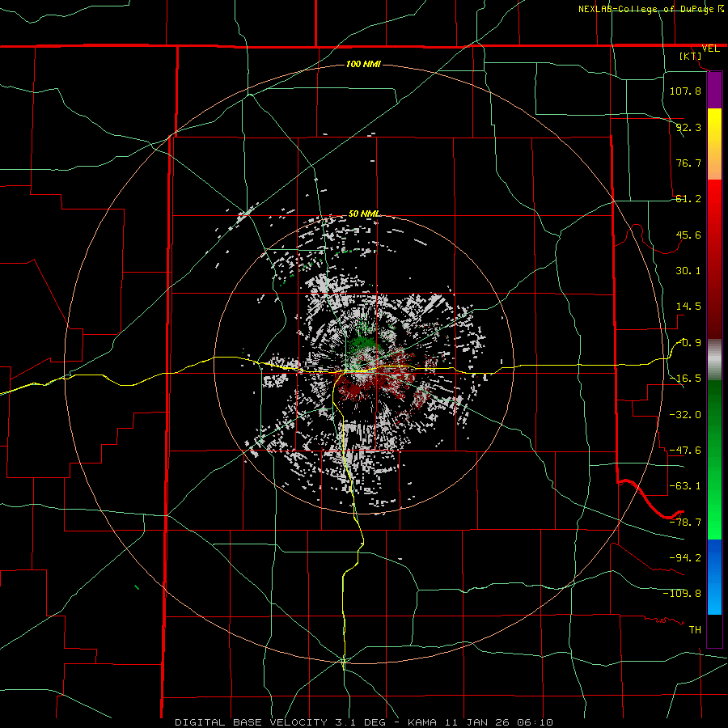Click the -63.1 legend value

coord(685,486)
